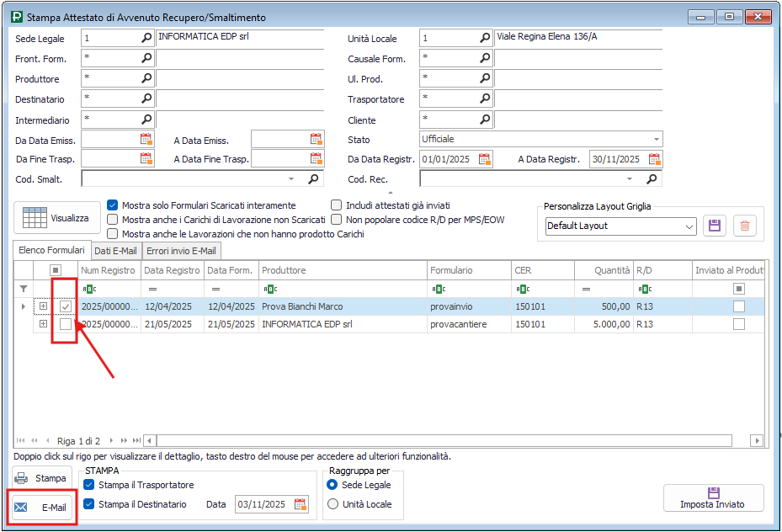The width and height of the screenshot is (782, 532).
Task: Click the delete layout trash icon
Action: point(744,226)
